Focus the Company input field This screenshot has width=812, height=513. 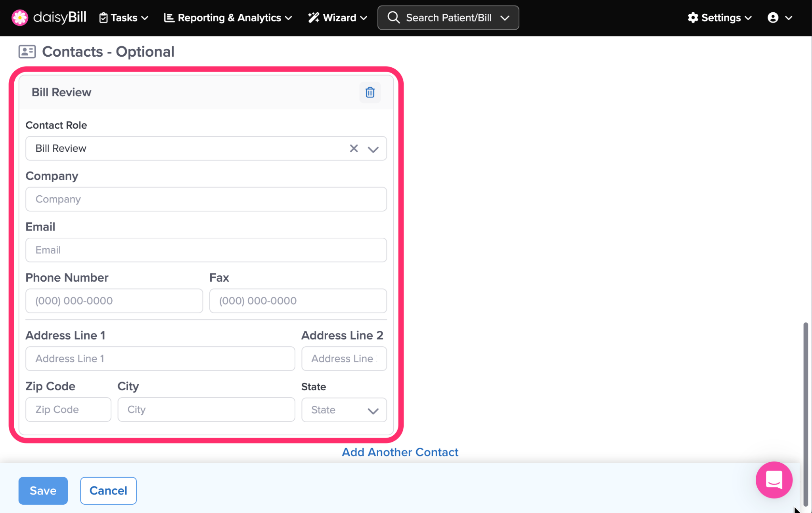point(206,199)
